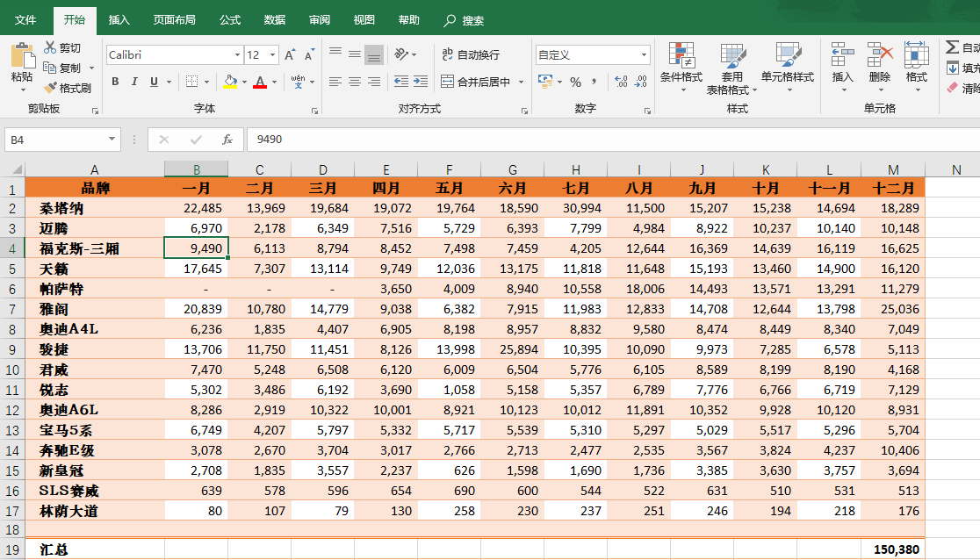Click the Cut scissors icon
The image size is (980, 560).
tap(50, 47)
